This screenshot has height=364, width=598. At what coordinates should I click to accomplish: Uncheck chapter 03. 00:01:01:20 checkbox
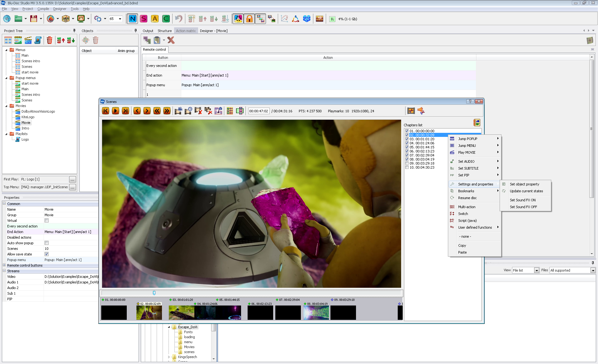pyautogui.click(x=407, y=139)
